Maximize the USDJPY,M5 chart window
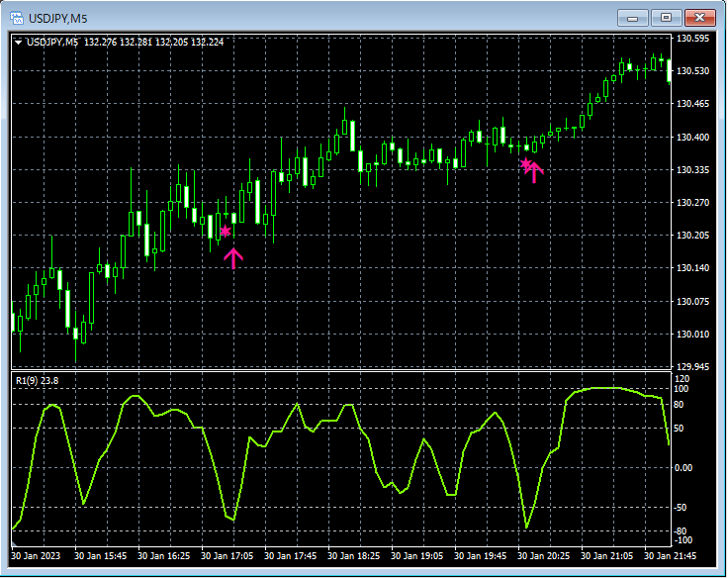The image size is (728, 578). click(666, 18)
